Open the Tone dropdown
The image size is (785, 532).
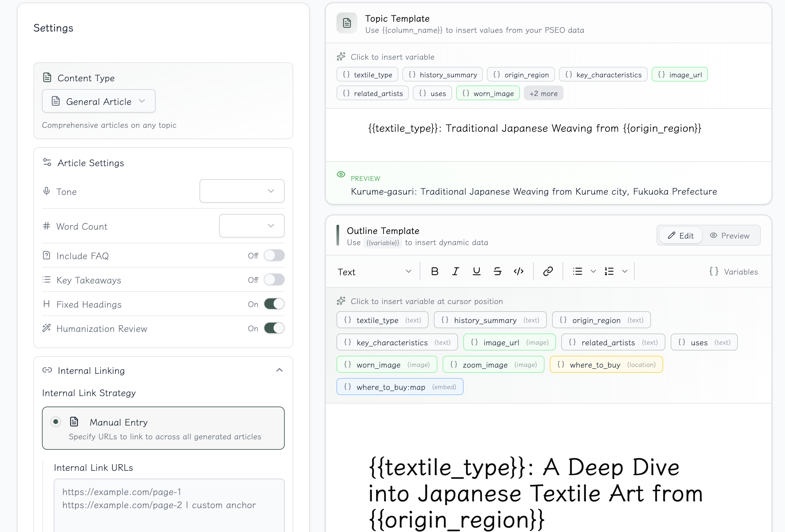(242, 191)
